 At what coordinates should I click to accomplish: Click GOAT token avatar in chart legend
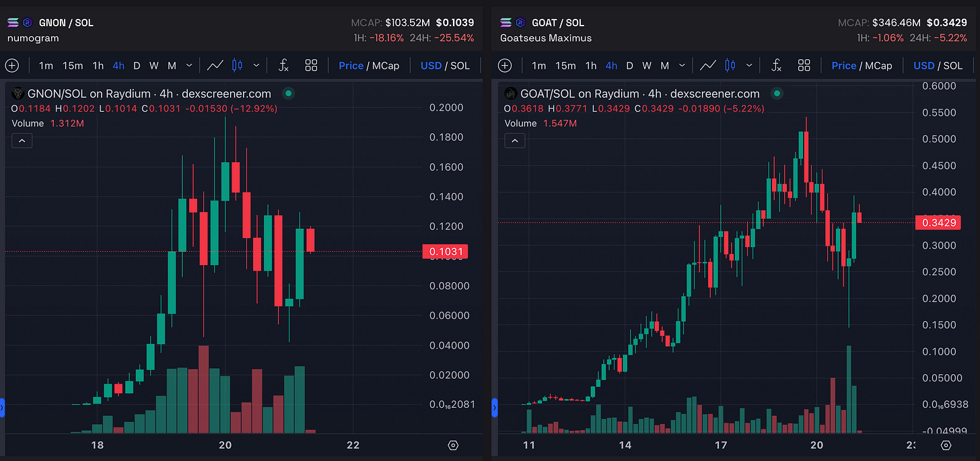coord(511,94)
